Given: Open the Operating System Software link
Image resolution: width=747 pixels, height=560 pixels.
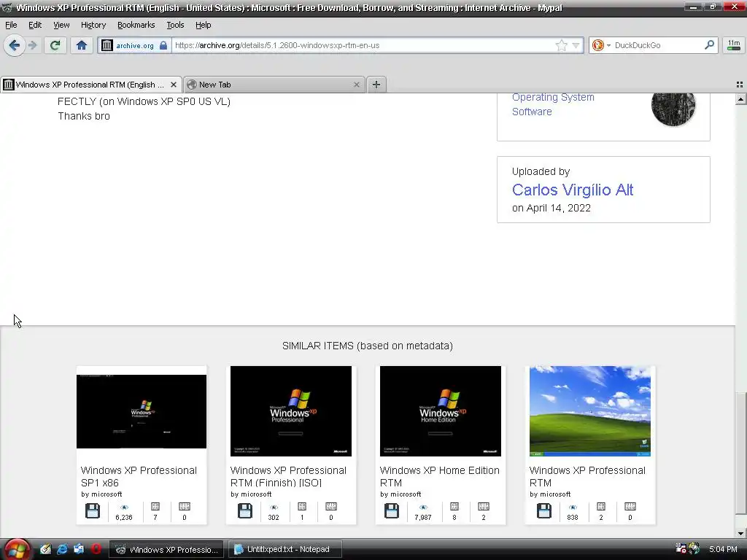Looking at the screenshot, I should point(553,104).
